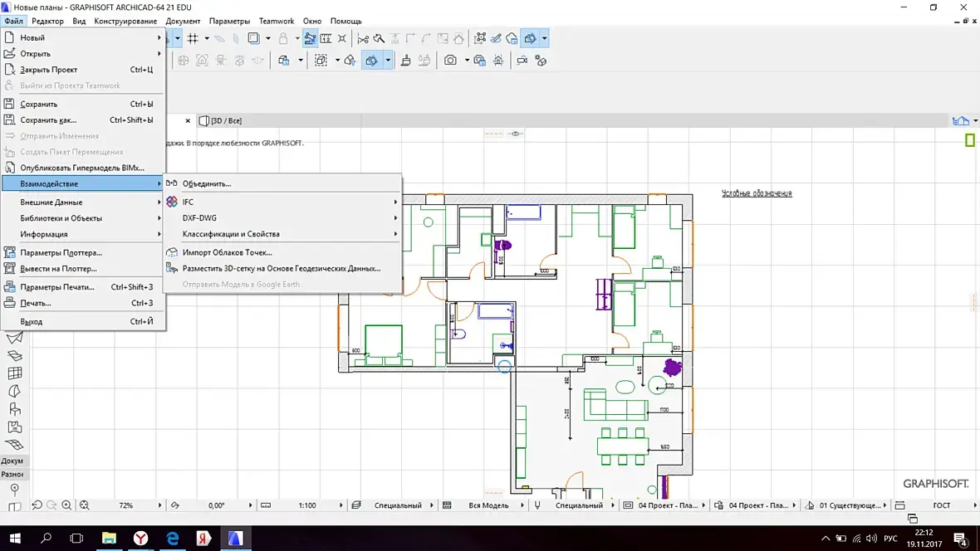Select the Mesh tool in the toolbox
Screen dimensions: 980x551
click(14, 445)
